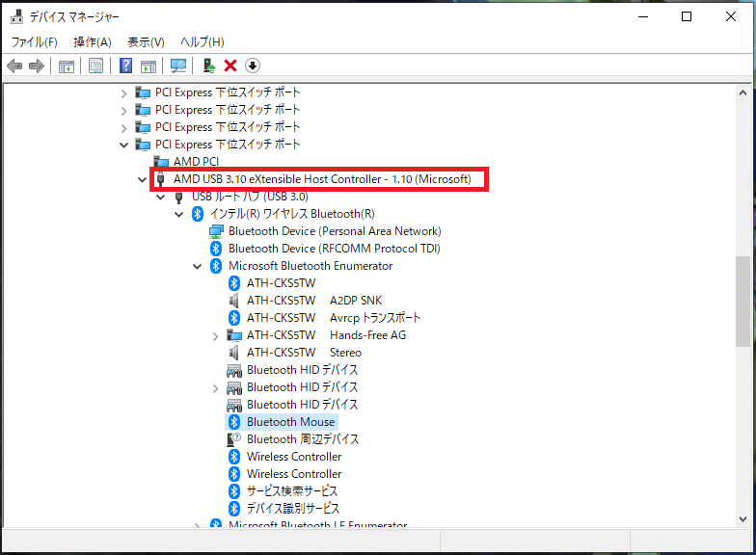The image size is (756, 555).
Task: Click the red X uninstall device icon
Action: tap(230, 66)
